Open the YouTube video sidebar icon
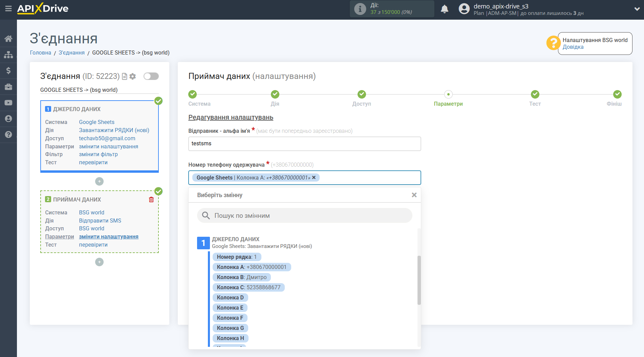This screenshot has height=357, width=644. pos(8,103)
